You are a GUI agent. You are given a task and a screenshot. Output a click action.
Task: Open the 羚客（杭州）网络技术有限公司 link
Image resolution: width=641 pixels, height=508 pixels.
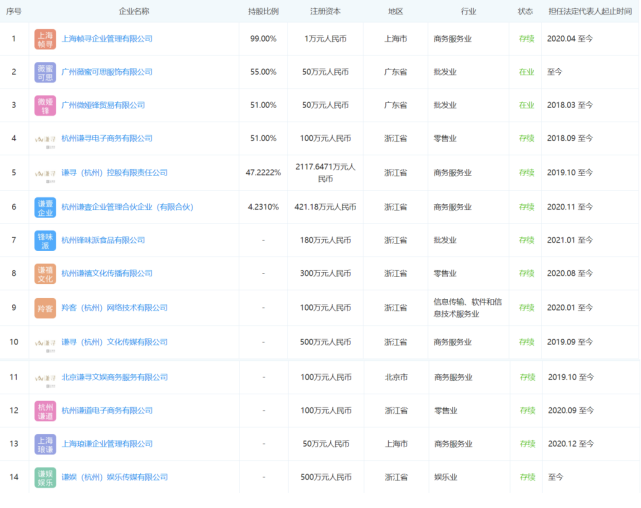[114, 308]
